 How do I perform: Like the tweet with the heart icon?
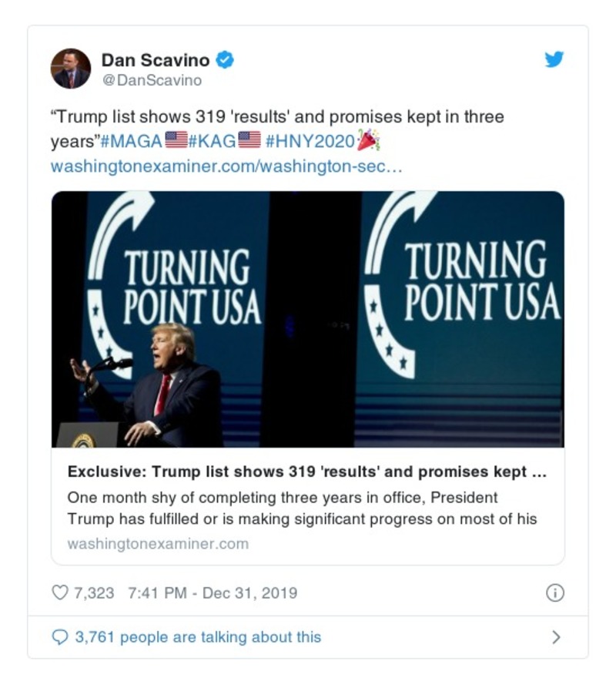[x=60, y=593]
